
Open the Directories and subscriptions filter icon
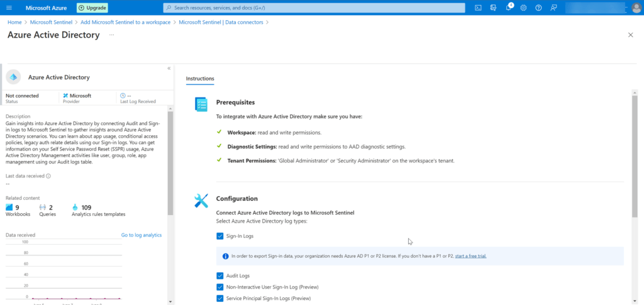(x=493, y=8)
